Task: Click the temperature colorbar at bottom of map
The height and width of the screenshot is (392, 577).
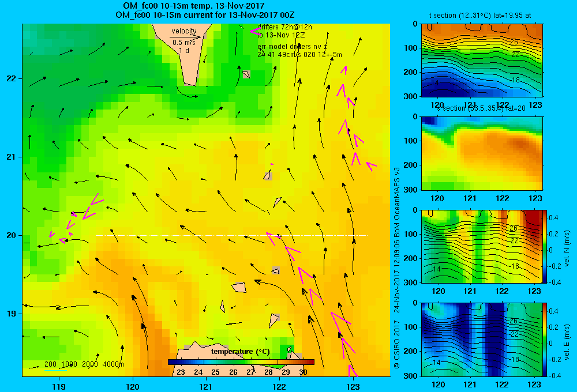Action: [241, 362]
